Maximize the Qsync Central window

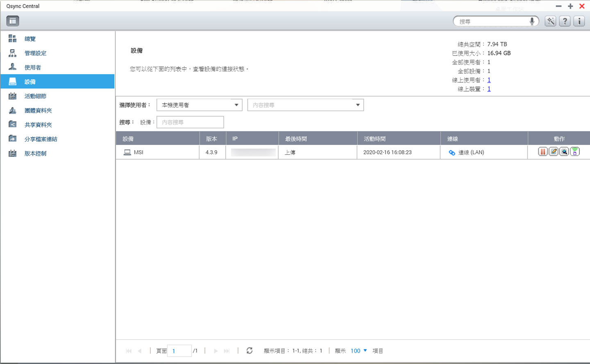point(570,6)
